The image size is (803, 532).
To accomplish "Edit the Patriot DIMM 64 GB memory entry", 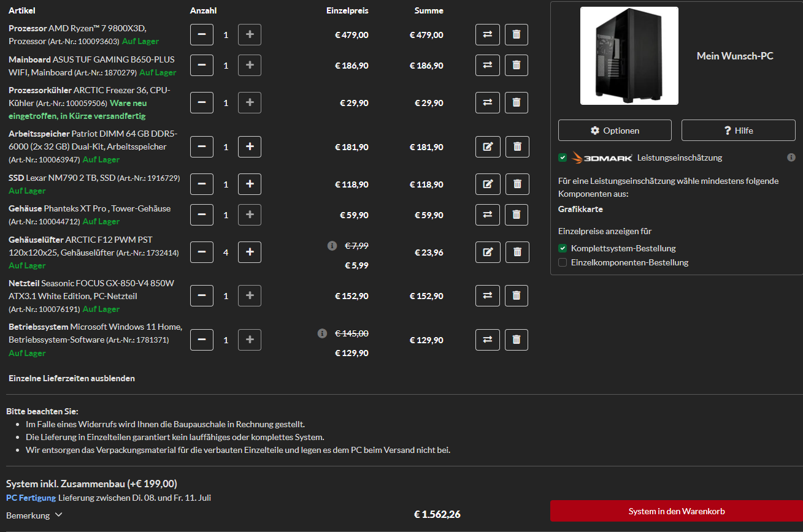I will click(x=488, y=147).
